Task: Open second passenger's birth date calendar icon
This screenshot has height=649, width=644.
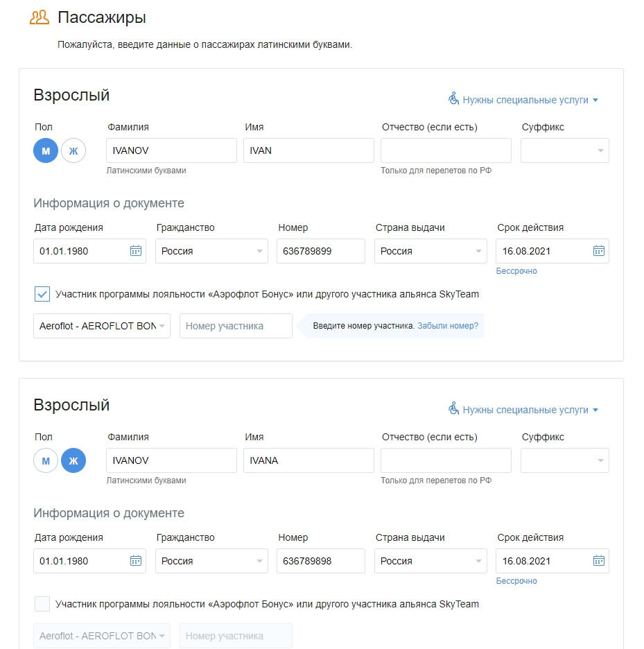Action: [136, 561]
